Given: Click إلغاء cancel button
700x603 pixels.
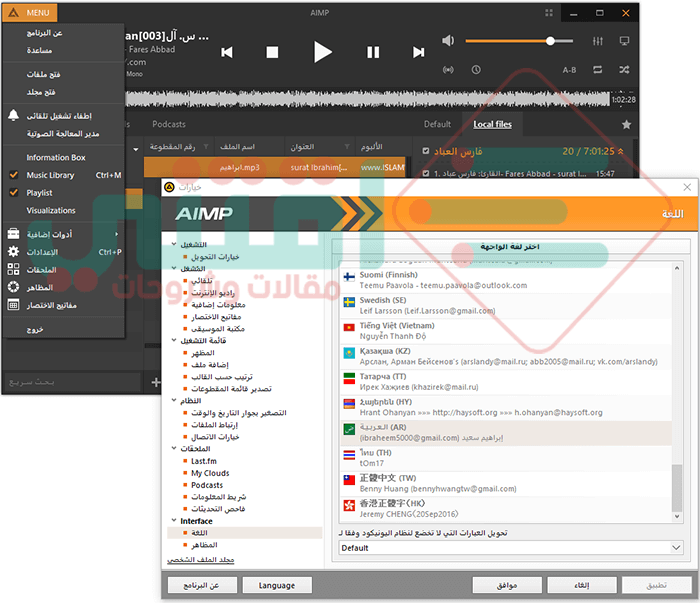Looking at the screenshot, I should [x=582, y=585].
